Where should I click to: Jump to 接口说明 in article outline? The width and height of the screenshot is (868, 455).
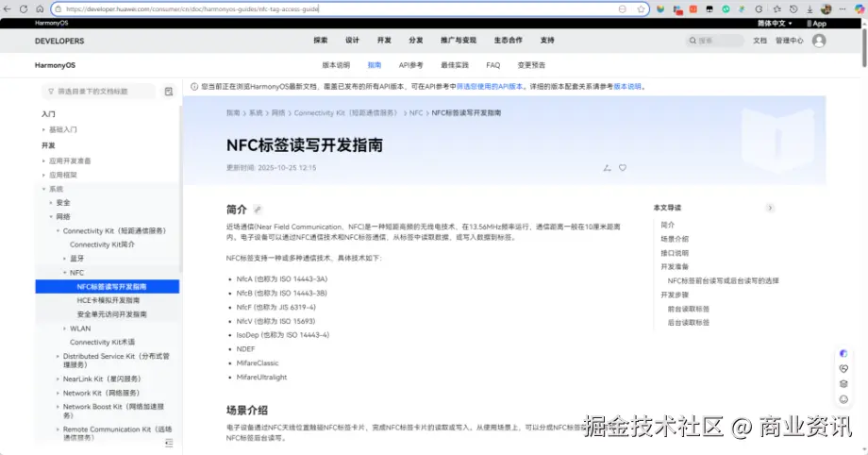(x=675, y=253)
